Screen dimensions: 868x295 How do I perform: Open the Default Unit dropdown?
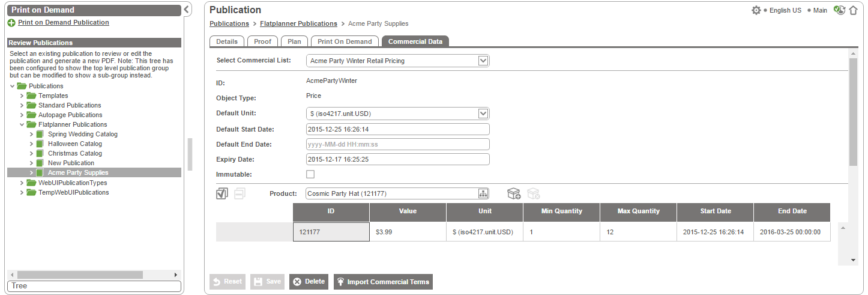coord(483,114)
